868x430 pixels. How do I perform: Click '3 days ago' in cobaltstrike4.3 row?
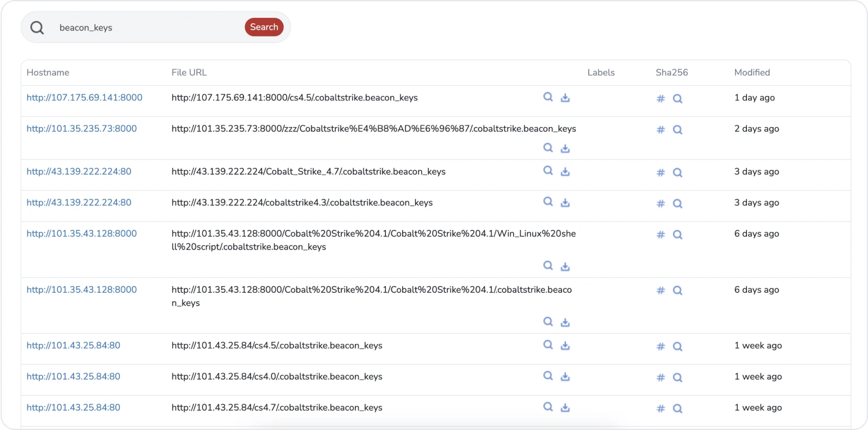tap(756, 202)
